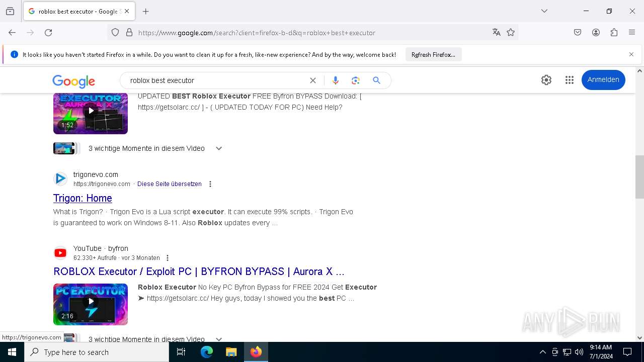Click the Refresh Firefox... button
This screenshot has width=644, height=362.
pyautogui.click(x=433, y=54)
